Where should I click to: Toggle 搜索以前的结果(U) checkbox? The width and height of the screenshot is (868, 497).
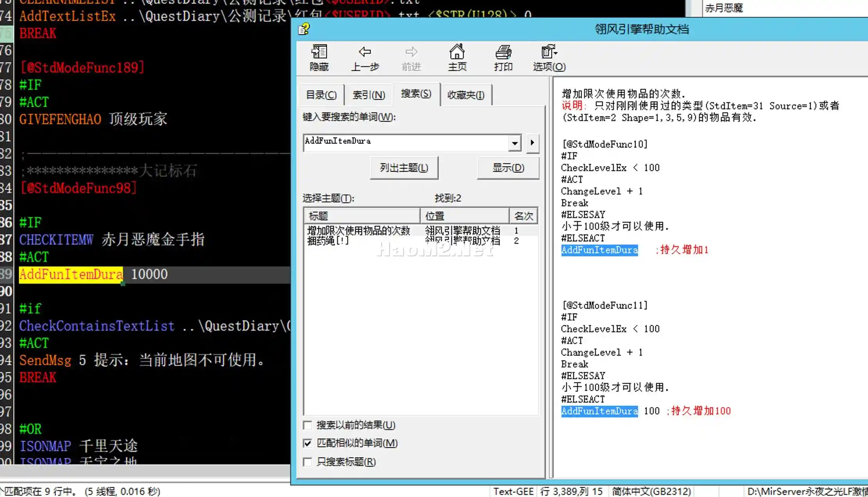click(x=308, y=425)
